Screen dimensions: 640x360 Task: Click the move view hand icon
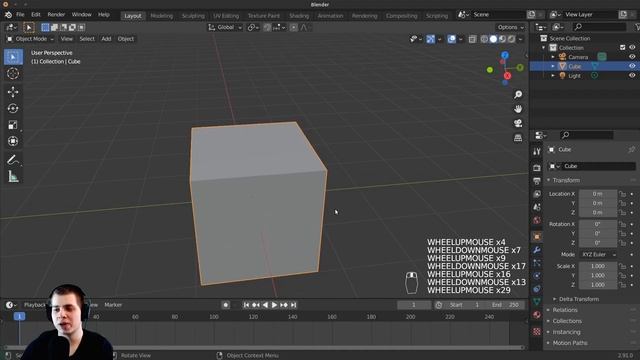tap(518, 109)
